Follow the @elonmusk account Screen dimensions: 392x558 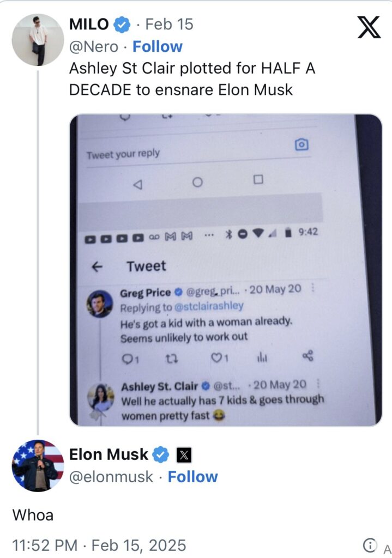click(192, 477)
